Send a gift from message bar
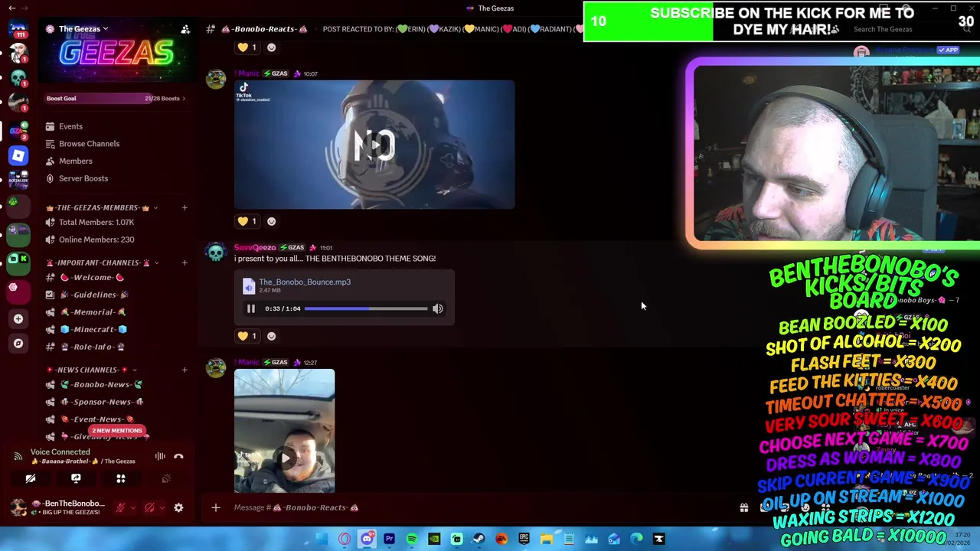This screenshot has height=551, width=980. (x=743, y=507)
